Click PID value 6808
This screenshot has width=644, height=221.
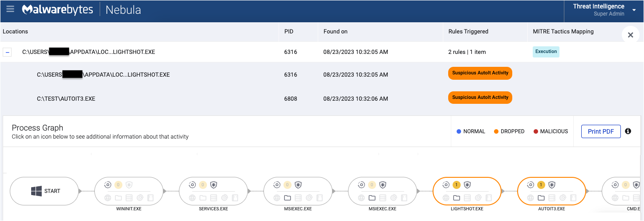(x=291, y=98)
